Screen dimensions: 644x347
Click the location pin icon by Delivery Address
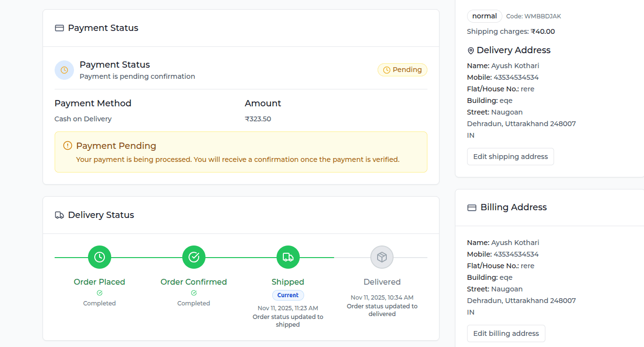[471, 51]
